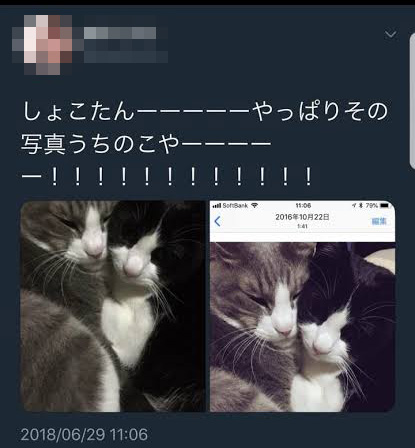
Task: Select the 2016年10月22日 date title
Action: click(302, 217)
